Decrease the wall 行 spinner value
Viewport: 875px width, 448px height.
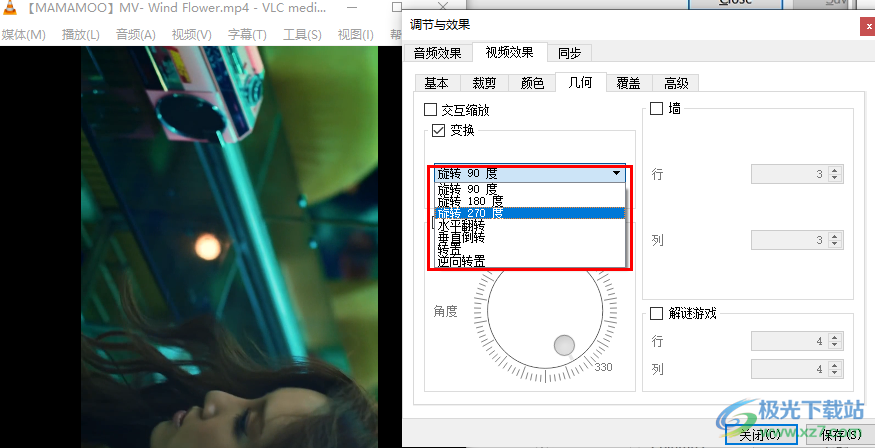click(834, 179)
